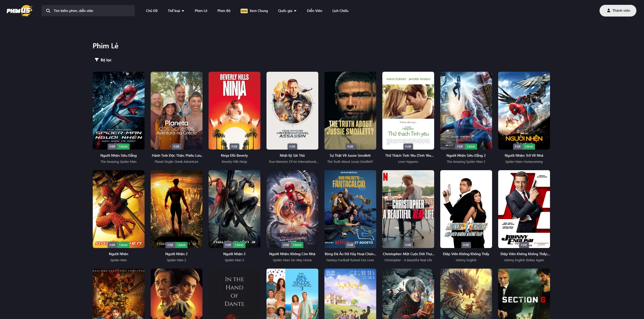Image resolution: width=644 pixels, height=319 pixels.
Task: Open the Phim Bộ menu item
Action: pos(224,11)
